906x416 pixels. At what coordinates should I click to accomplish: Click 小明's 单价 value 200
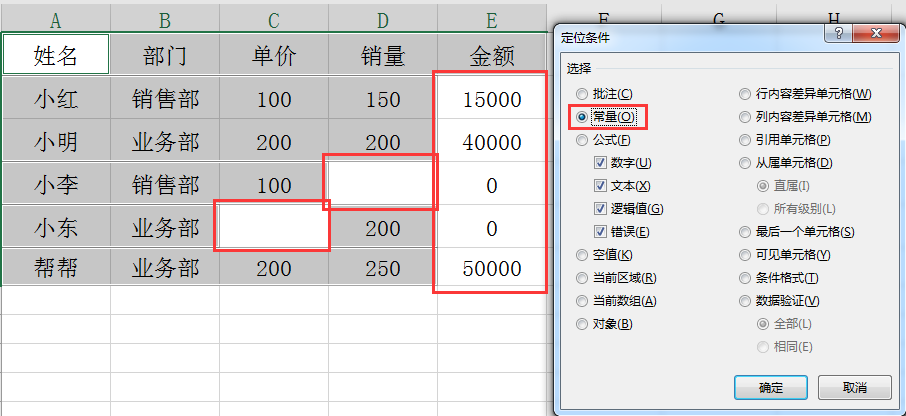pyautogui.click(x=274, y=141)
